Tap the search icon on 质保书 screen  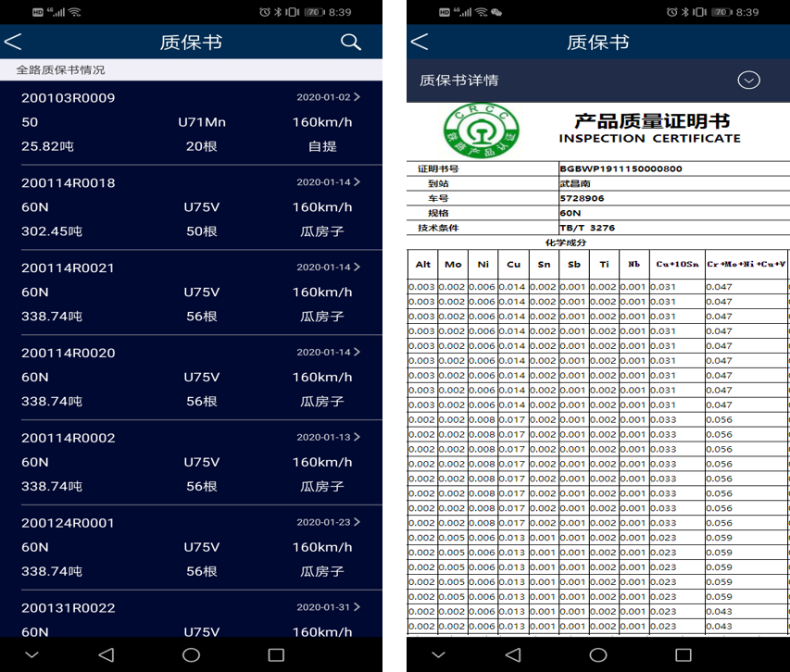tap(350, 42)
